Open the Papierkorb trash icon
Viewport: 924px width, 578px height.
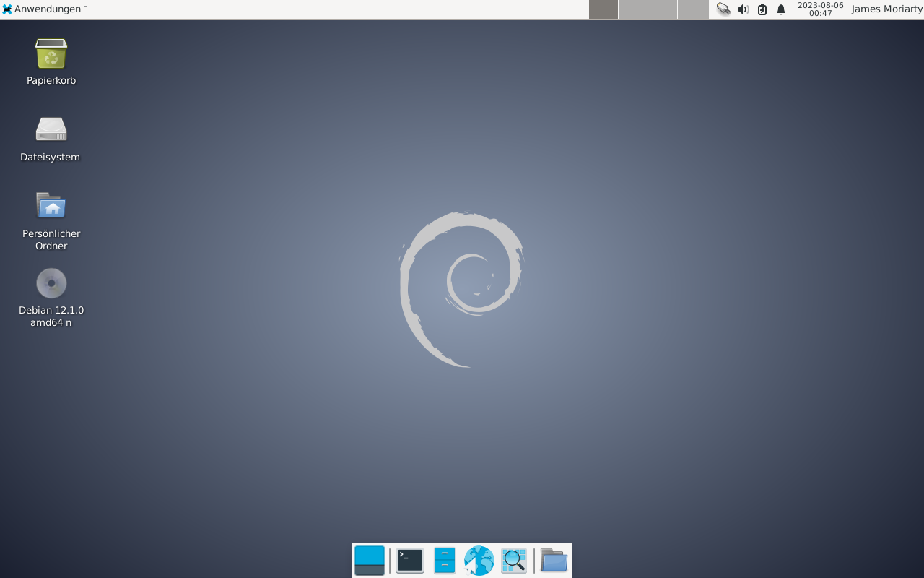51,54
